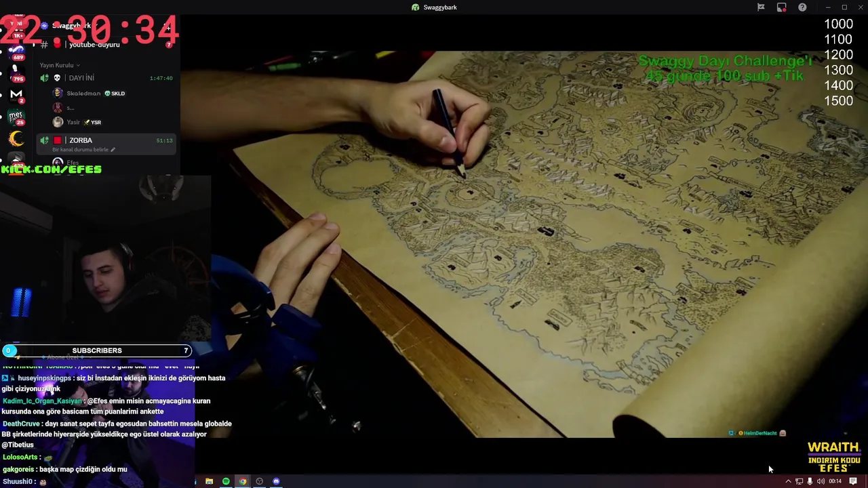Show hidden tray icons chevron
This screenshot has height=488, width=868.
tap(788, 481)
